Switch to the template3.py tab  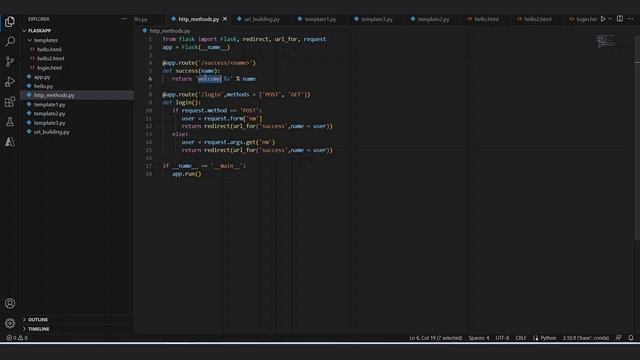pos(373,19)
